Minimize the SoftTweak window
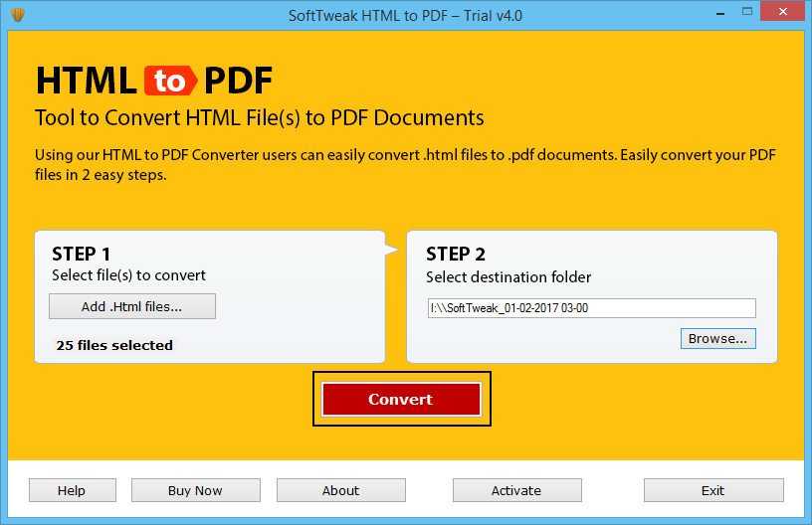This screenshot has width=812, height=525. [719, 13]
